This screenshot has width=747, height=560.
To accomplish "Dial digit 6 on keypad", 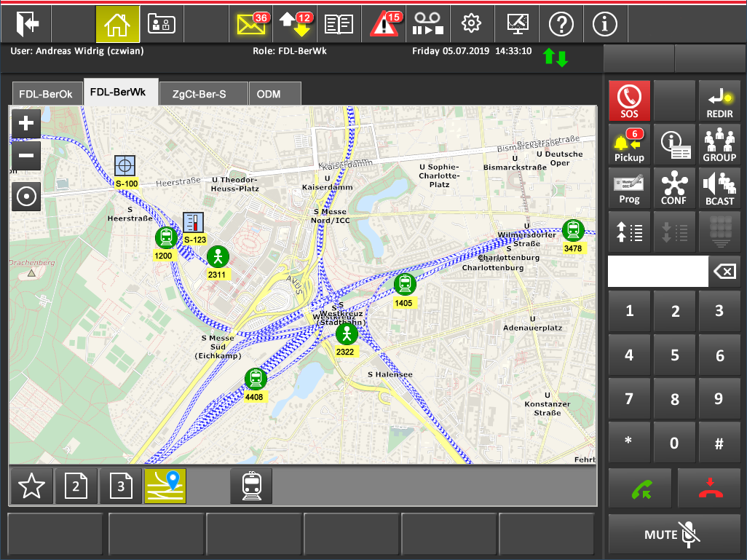I will pos(719,355).
